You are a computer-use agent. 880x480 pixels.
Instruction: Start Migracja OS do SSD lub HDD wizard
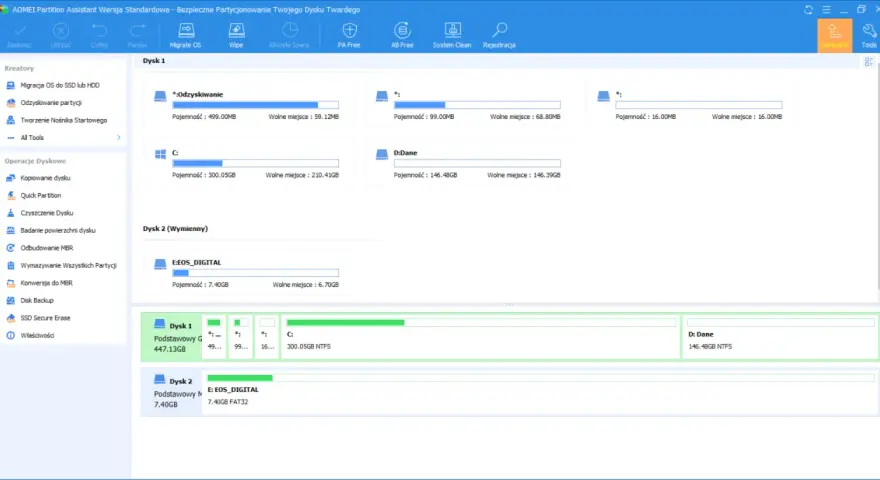coord(59,85)
